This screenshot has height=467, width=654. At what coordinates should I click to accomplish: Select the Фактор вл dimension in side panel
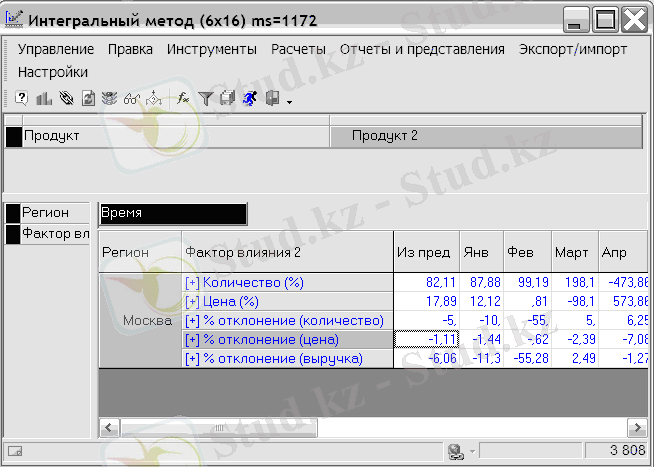pyautogui.click(x=55, y=234)
